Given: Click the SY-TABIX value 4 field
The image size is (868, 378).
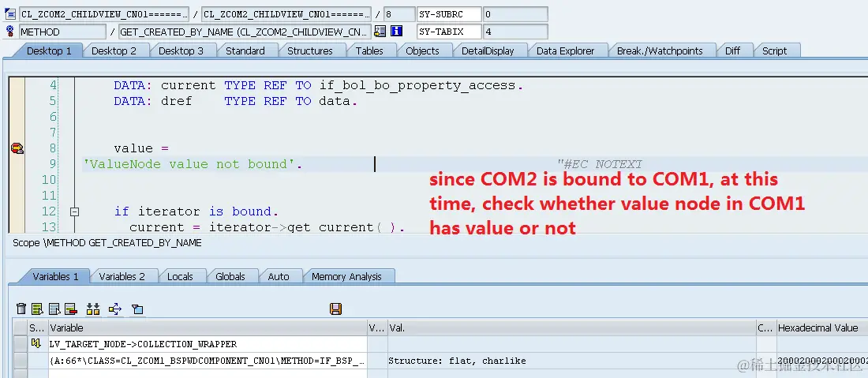Looking at the screenshot, I should click(515, 32).
